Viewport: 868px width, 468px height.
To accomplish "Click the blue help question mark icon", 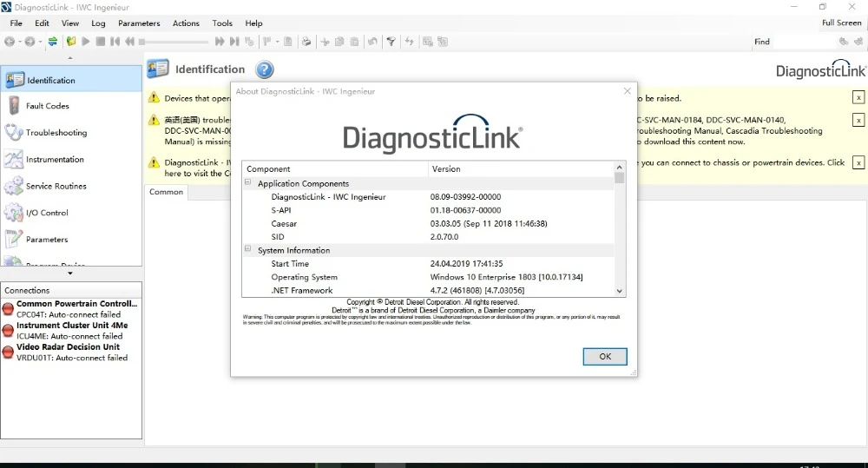I will coord(265,69).
